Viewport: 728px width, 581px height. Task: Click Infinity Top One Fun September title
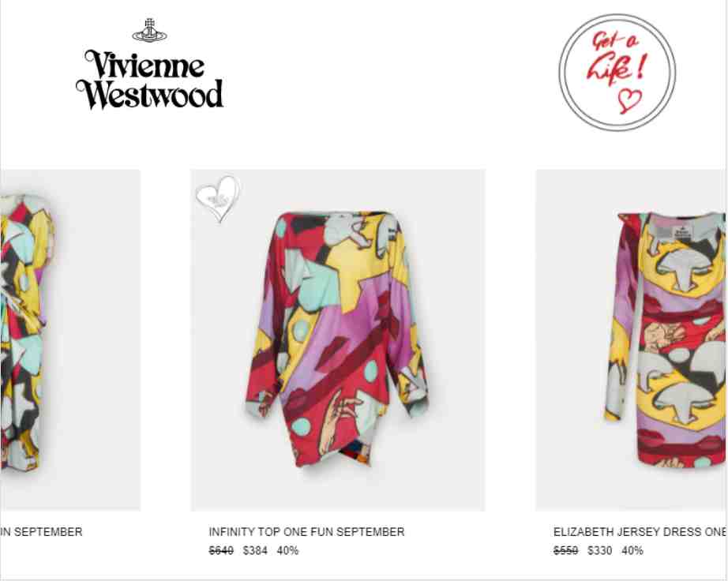click(x=306, y=532)
